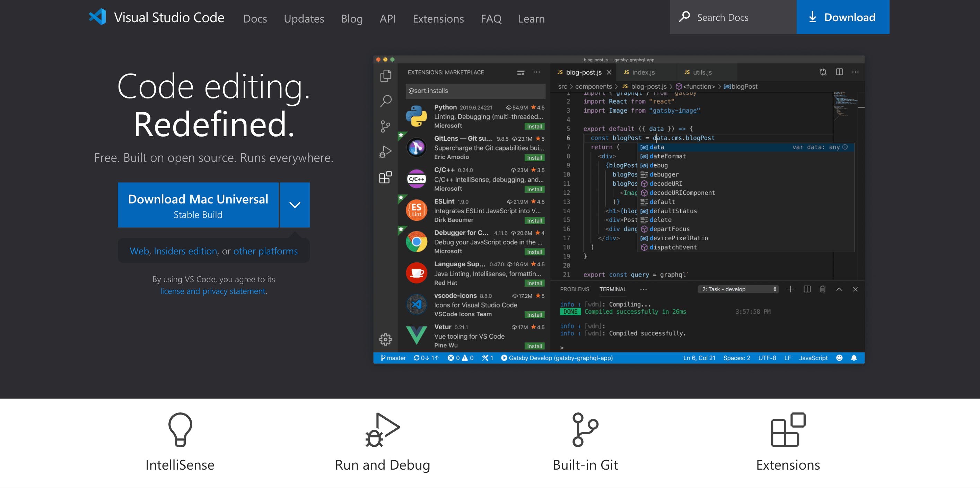The height and width of the screenshot is (488, 980).
Task: Click 'Ln 6, Col 21' in status bar
Action: click(699, 358)
